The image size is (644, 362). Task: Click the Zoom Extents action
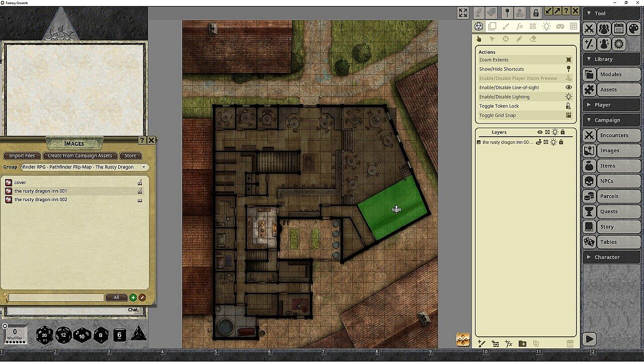point(526,60)
